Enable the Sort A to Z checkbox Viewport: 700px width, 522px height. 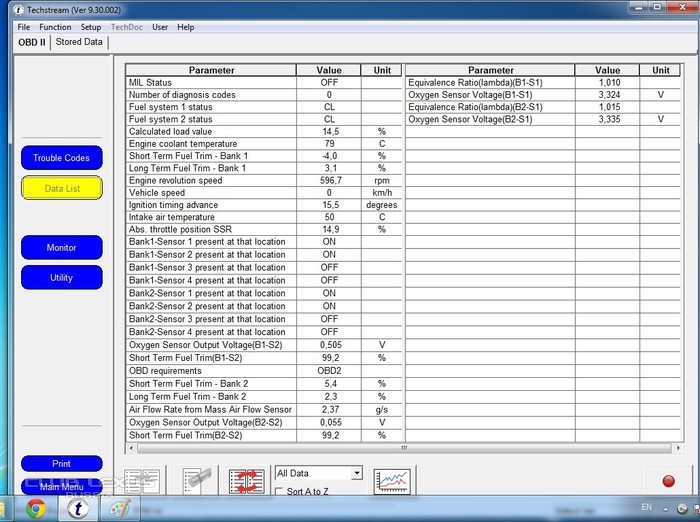click(x=280, y=491)
